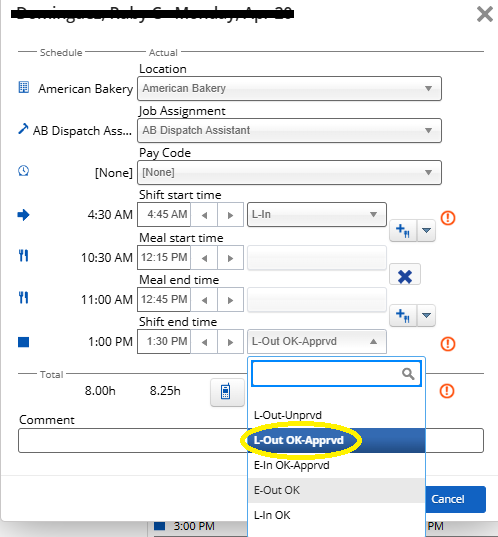Screen dimensions: 498x537
Task: Open the Location dropdown showing American Bakery
Action: [289, 88]
